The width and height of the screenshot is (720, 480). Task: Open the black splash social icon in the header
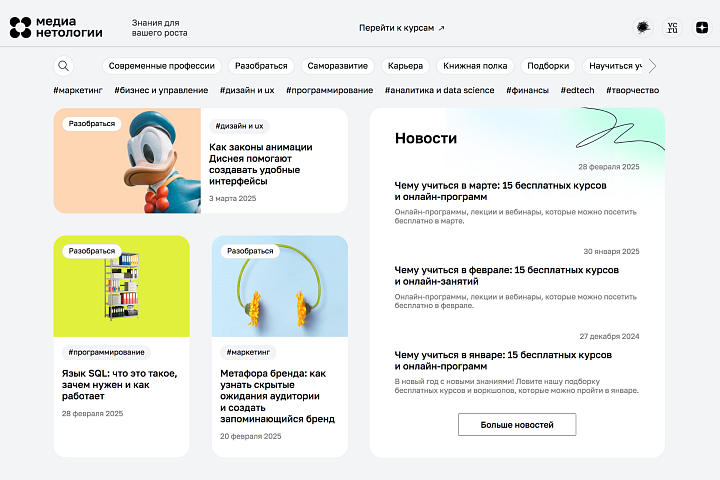(x=643, y=28)
